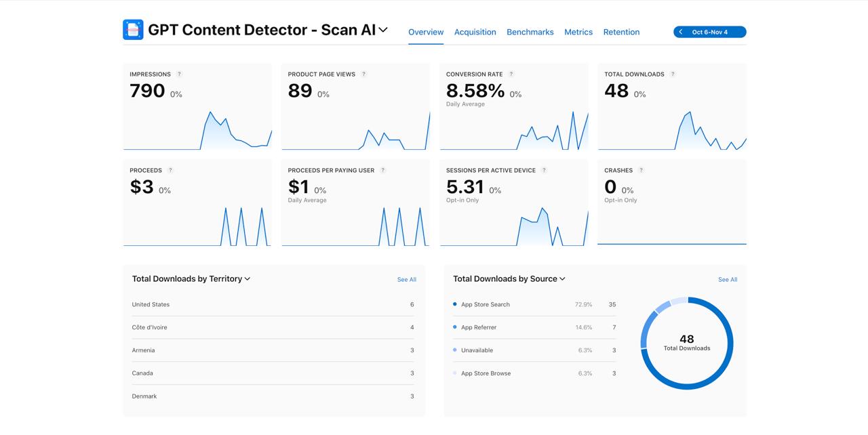This screenshot has width=868, height=435.
Task: Go to previous date range with left arrow
Action: point(681,32)
